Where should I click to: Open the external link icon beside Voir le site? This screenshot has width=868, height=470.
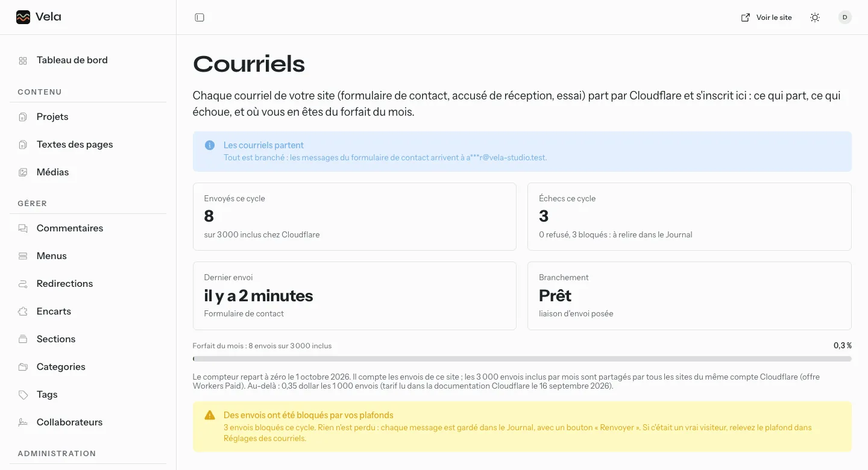pos(746,17)
